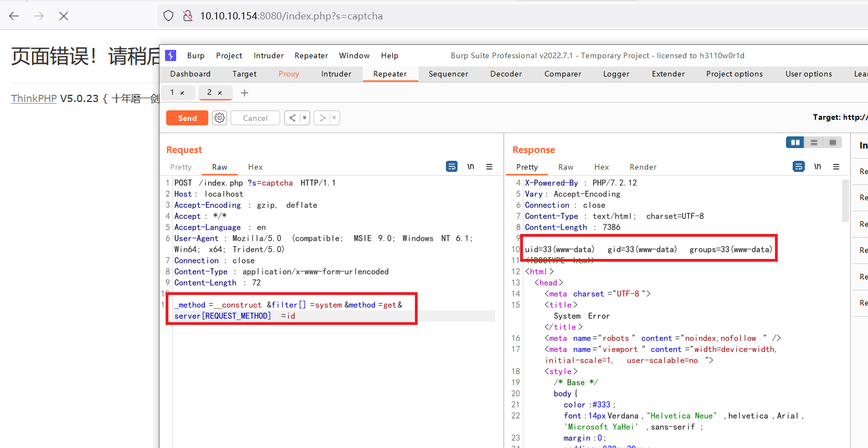Click the ThinkPHP link in browser page
Image resolution: width=868 pixels, height=448 pixels.
pos(34,99)
